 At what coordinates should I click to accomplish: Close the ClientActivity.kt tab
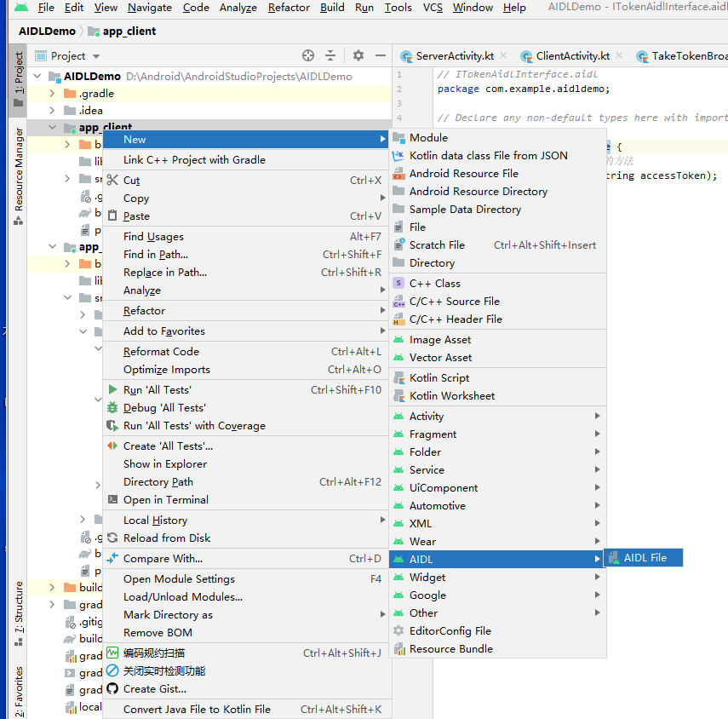tap(619, 55)
